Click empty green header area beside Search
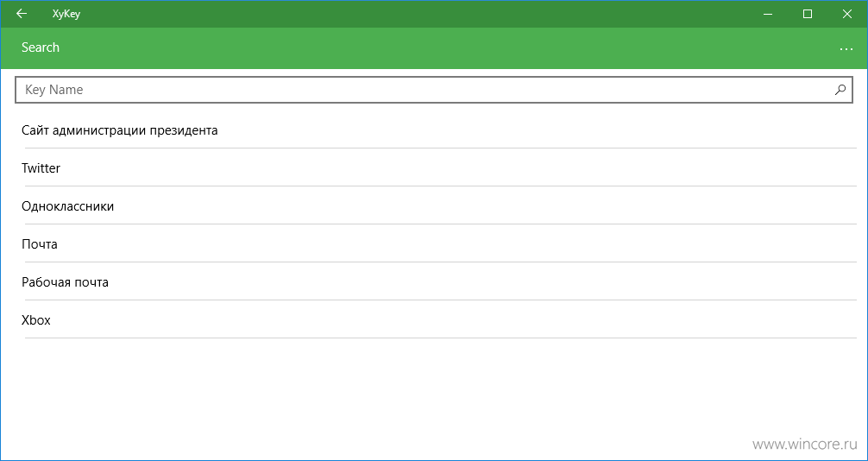868x461 pixels. [443, 48]
